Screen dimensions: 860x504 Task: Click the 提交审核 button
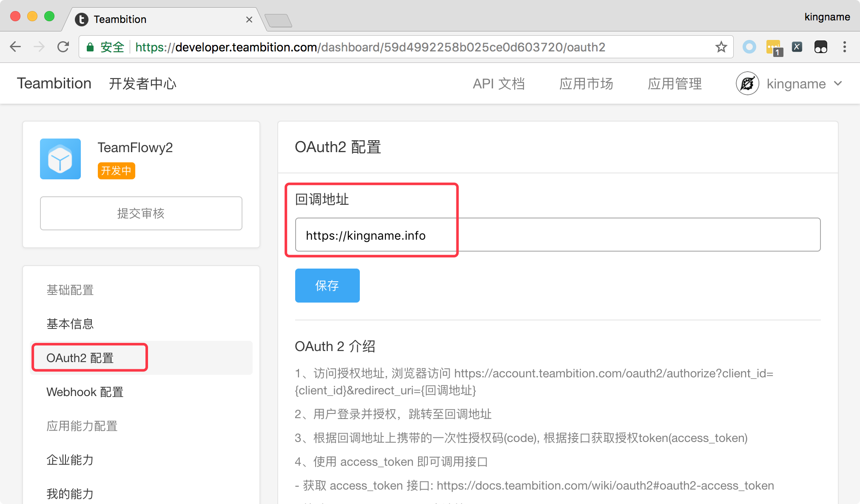coord(141,213)
